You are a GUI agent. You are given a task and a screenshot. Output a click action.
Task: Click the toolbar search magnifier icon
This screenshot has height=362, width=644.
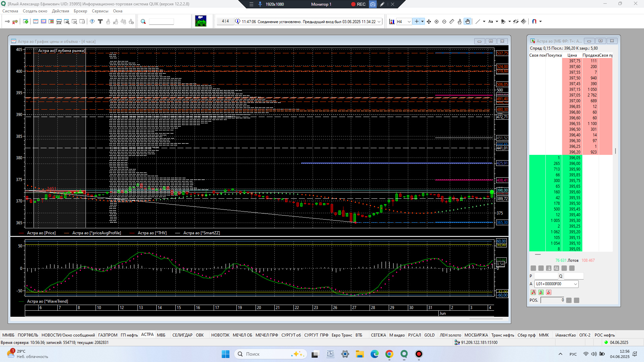143,21
